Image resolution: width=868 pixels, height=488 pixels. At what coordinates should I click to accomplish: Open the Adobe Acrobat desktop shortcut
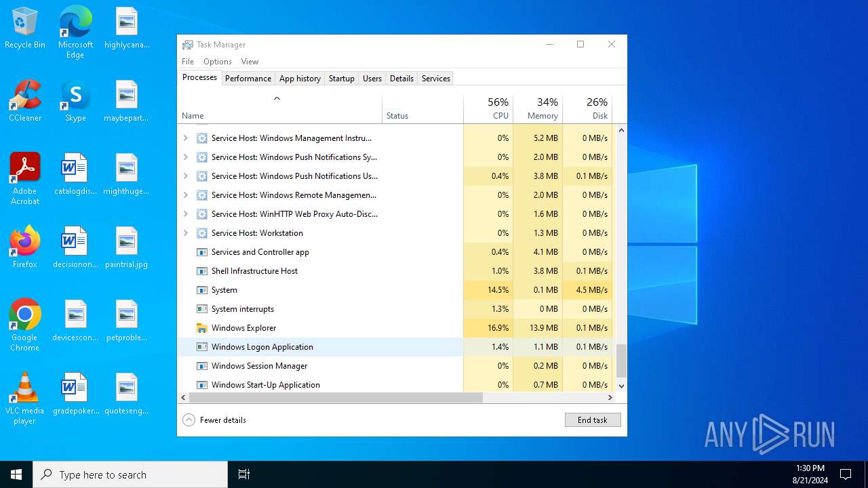(x=25, y=179)
